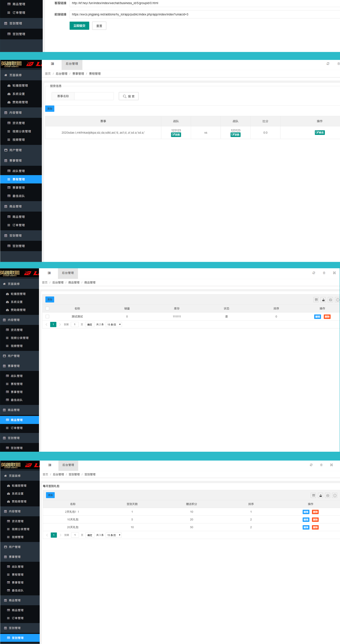The image size is (340, 644).
Task: Toggle fullscreen icon on 商品管理 page header
Action: (x=334, y=273)
